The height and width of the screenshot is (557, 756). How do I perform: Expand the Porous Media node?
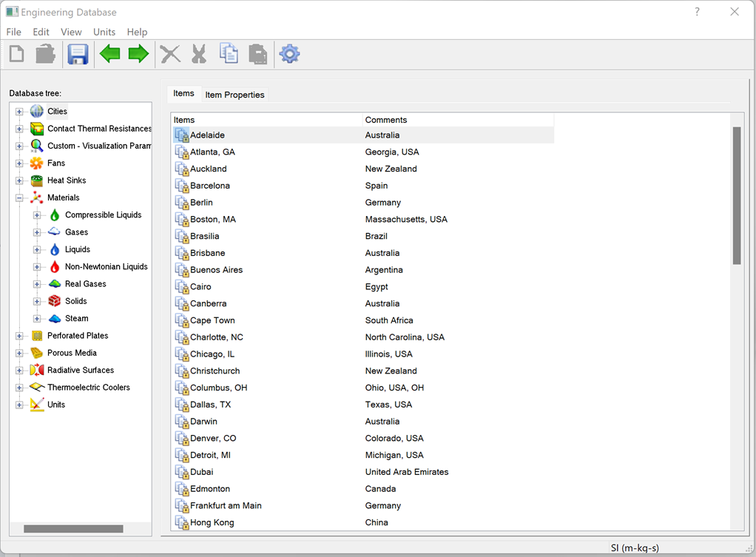tap(19, 354)
